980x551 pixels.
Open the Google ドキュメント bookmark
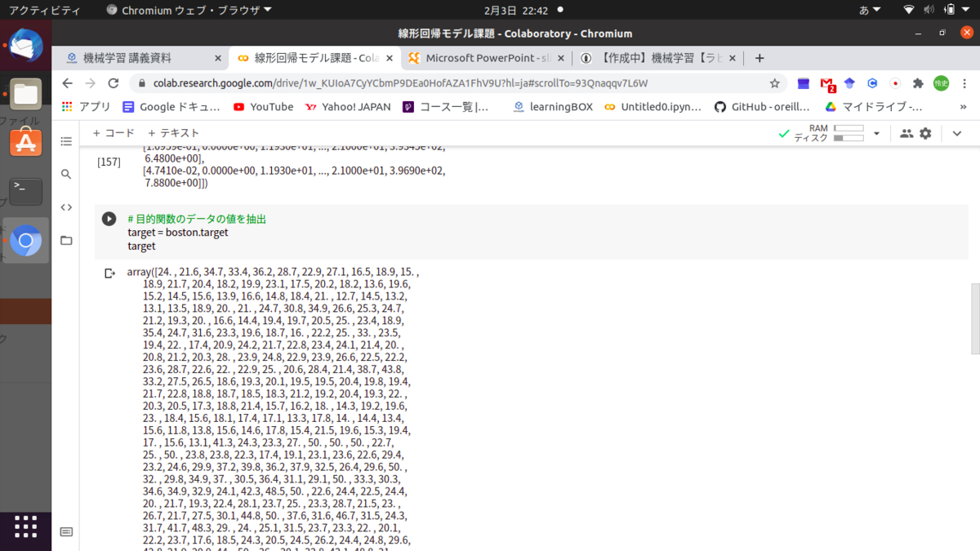171,107
